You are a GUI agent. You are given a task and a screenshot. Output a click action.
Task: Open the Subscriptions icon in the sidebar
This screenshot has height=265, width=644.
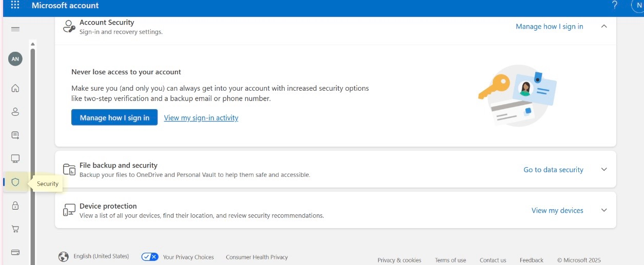coord(15,135)
